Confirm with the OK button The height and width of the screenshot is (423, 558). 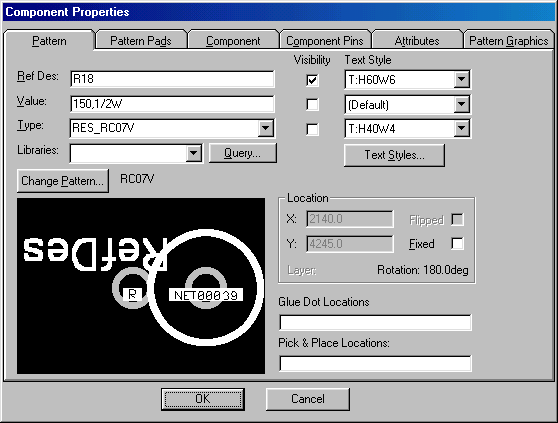pos(203,399)
